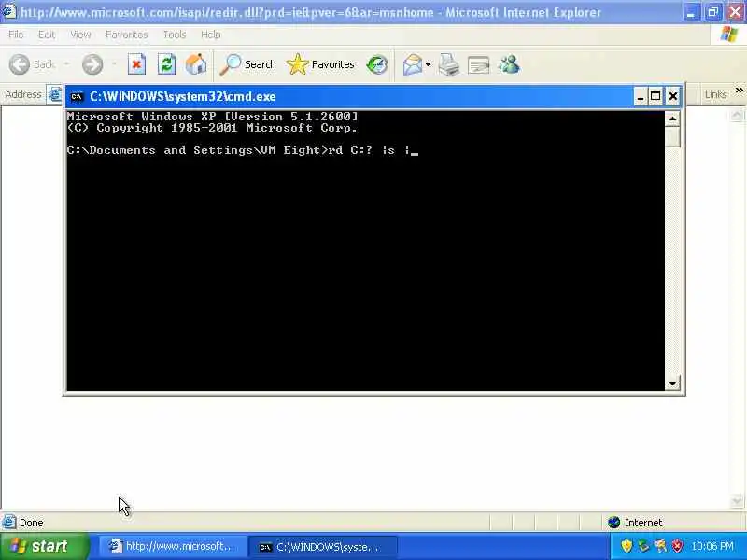Open the Edit menu
The width and height of the screenshot is (747, 560).
click(x=46, y=35)
